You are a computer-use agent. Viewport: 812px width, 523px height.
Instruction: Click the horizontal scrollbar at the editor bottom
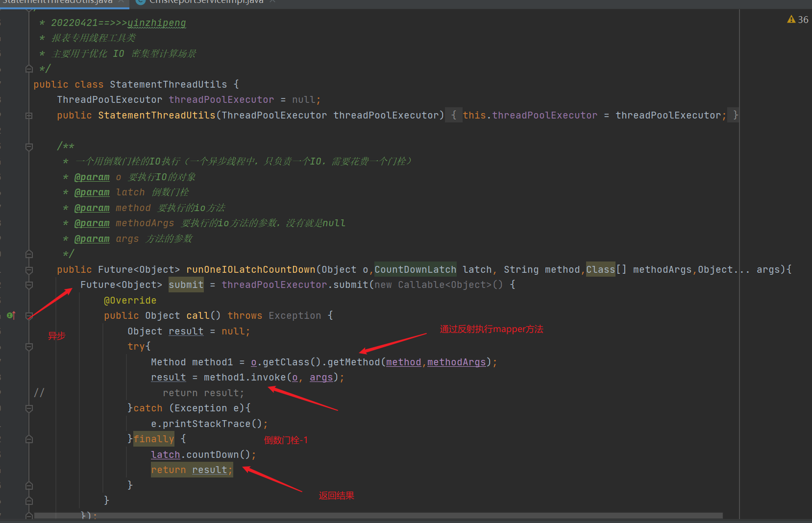378,516
